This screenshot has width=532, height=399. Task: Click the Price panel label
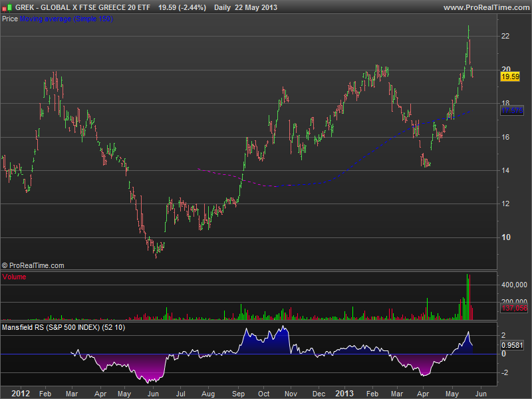10,19
